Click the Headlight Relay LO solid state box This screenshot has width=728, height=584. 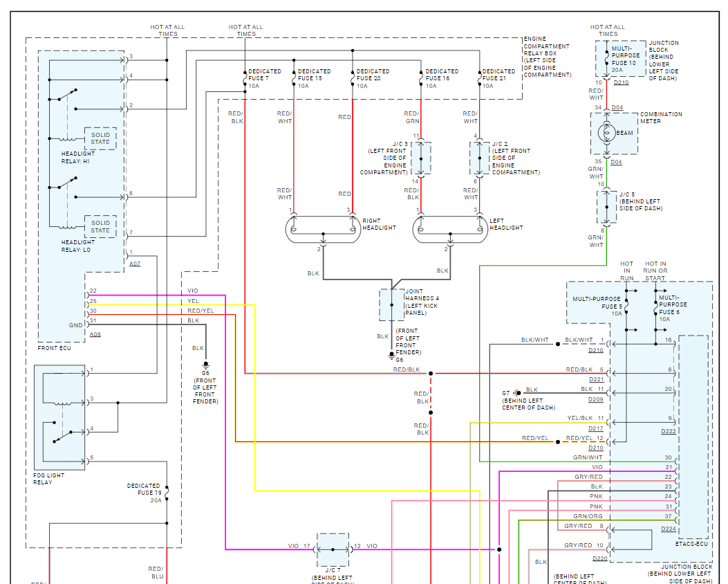(100, 227)
